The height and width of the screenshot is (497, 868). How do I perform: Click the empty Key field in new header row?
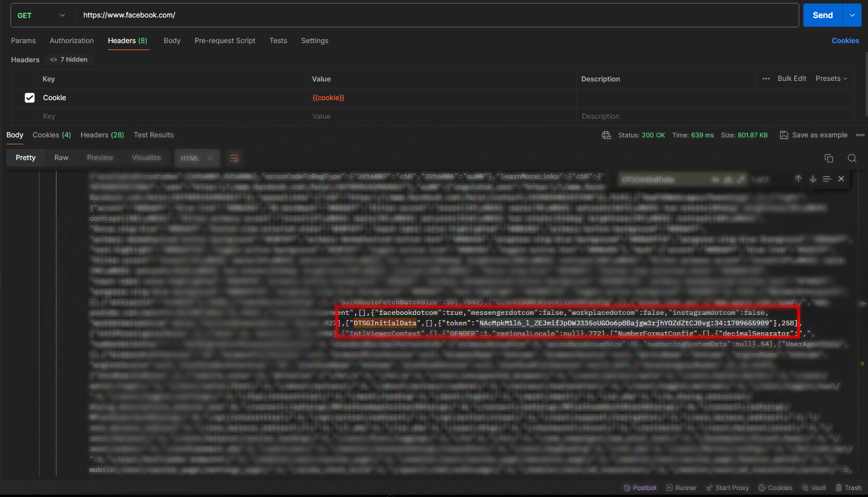(172, 116)
